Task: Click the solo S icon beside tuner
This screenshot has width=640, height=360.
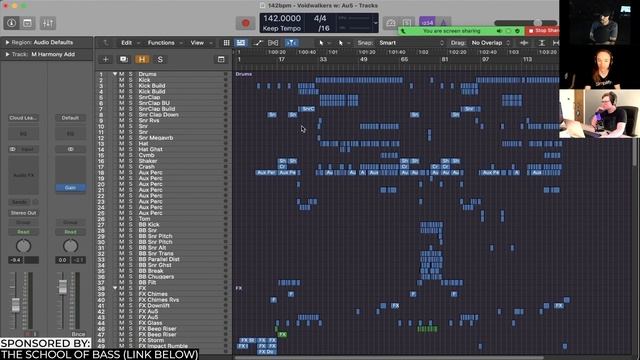Action: pos(407,23)
